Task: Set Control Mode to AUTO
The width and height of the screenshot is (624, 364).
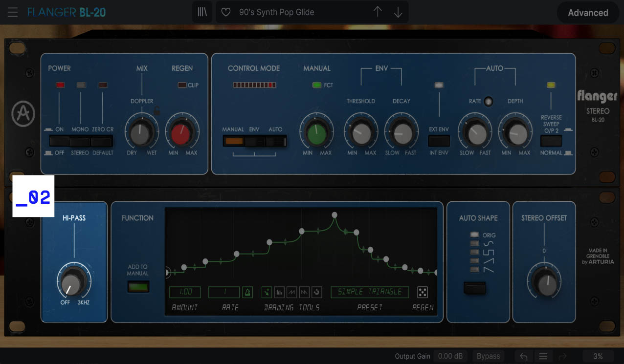Action: click(275, 141)
